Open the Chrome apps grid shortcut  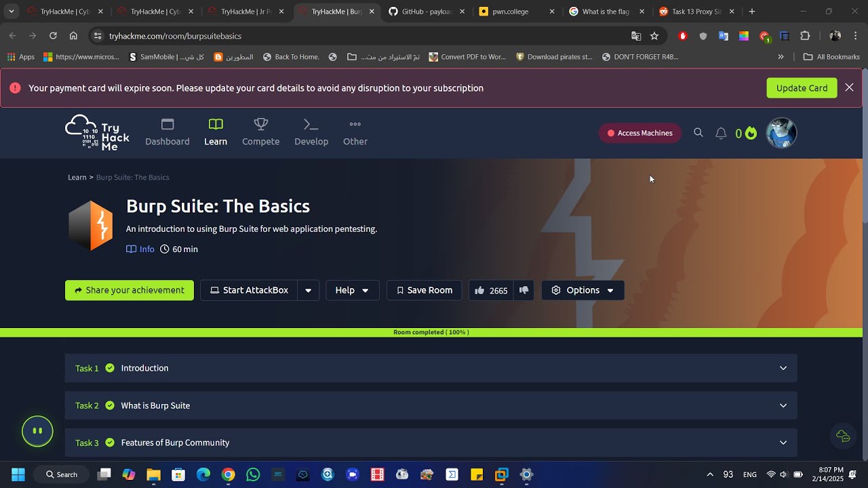coord(21,57)
